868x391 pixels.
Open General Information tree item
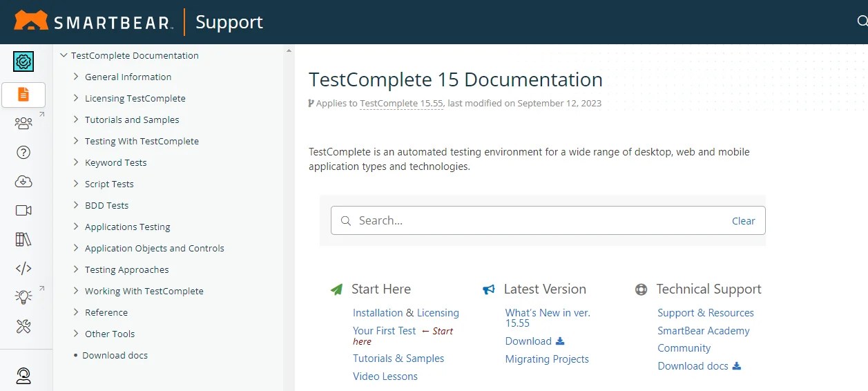(x=128, y=77)
